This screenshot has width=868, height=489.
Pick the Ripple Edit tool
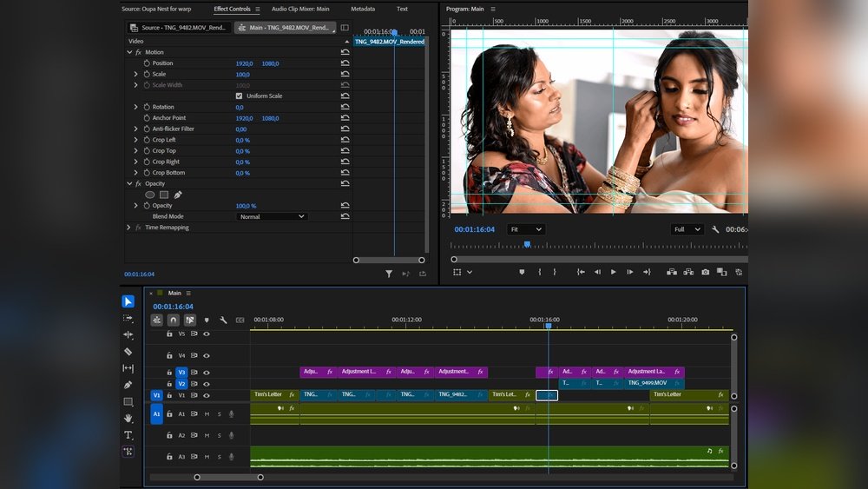pyautogui.click(x=128, y=334)
